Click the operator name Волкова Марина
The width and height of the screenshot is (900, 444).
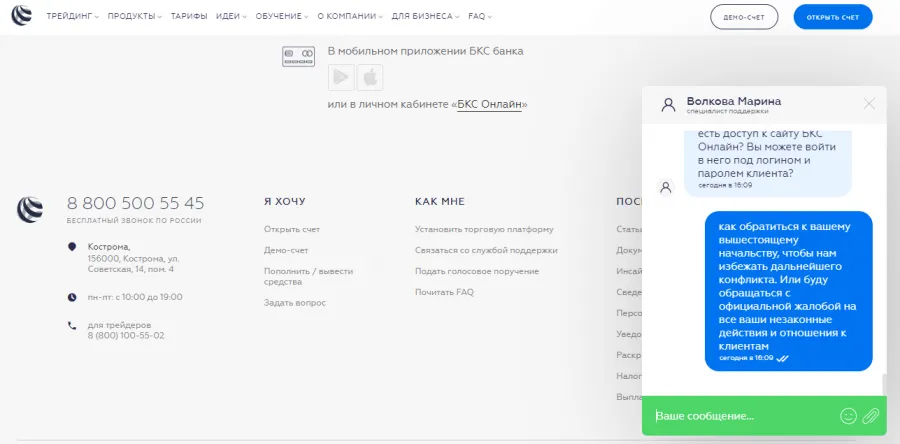(734, 101)
